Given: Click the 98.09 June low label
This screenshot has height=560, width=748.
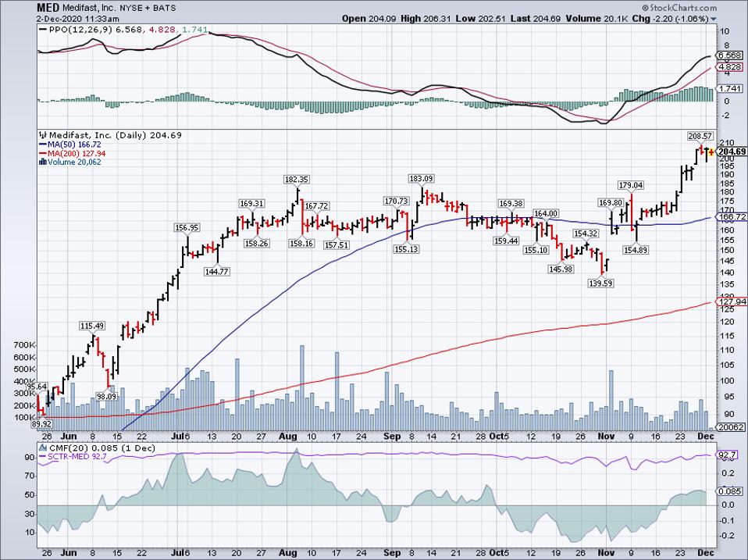Looking at the screenshot, I should (x=106, y=397).
